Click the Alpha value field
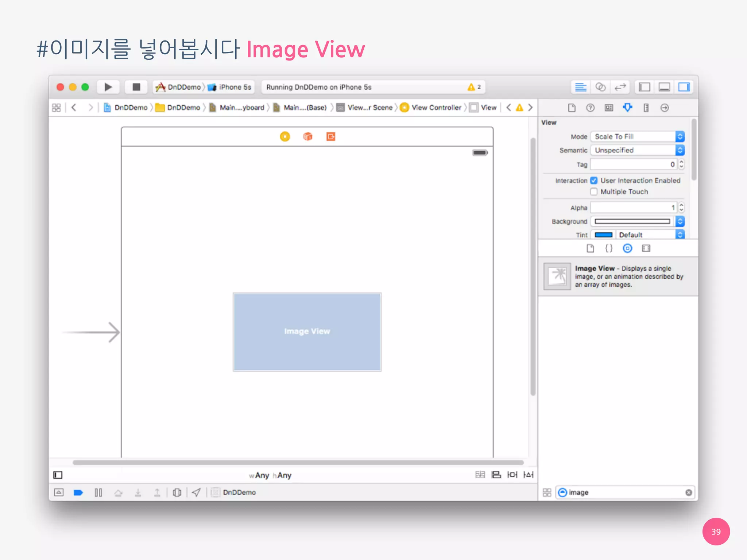This screenshot has height=560, width=747. point(634,207)
